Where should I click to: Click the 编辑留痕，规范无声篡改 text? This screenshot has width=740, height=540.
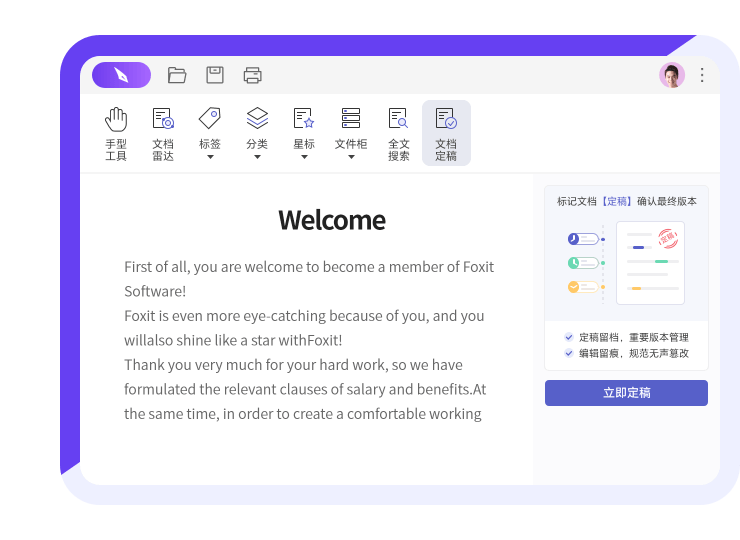[634, 353]
